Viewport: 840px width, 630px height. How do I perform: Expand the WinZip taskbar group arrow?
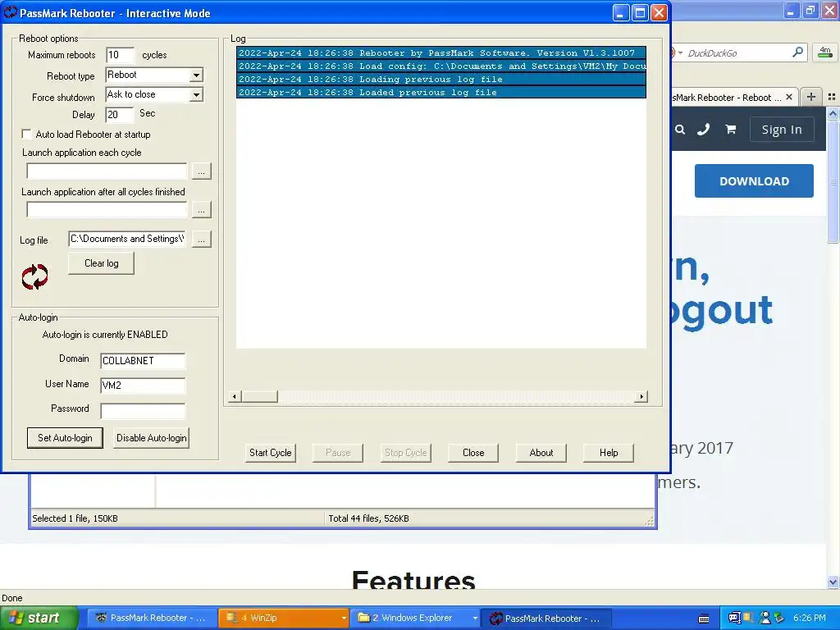344,619
